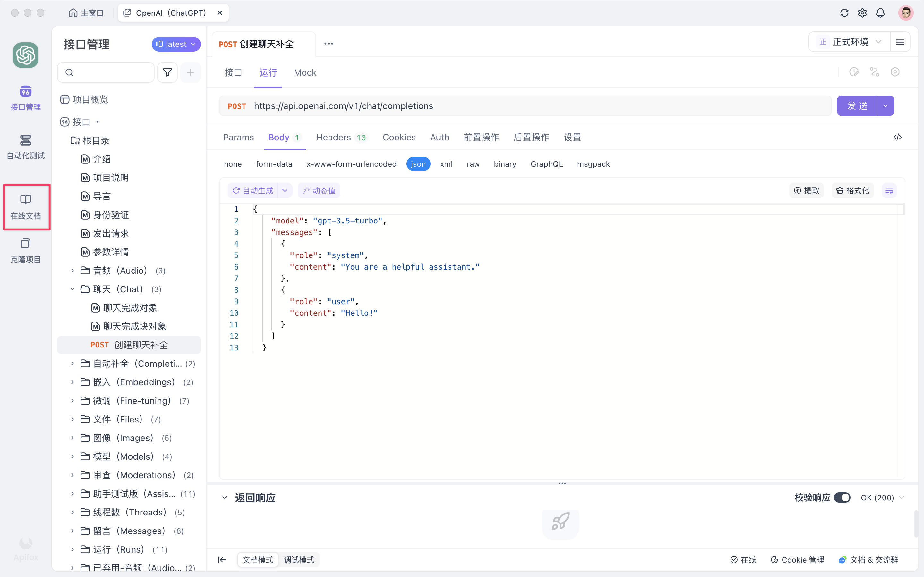Open the code snippet icon near Body tabs
This screenshot has height=577, width=924.
(x=898, y=137)
